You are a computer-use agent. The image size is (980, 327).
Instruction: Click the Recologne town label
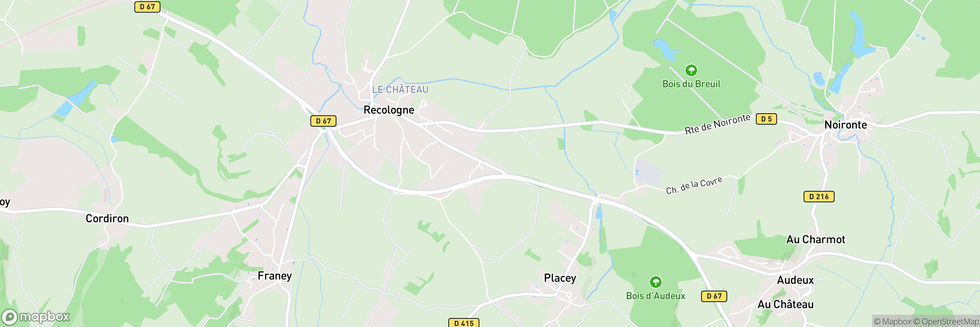coord(389,110)
